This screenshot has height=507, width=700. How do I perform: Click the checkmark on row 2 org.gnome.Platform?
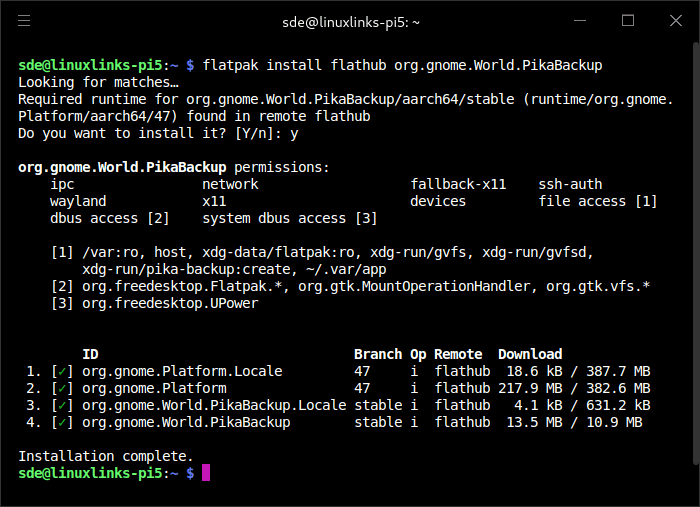pos(62,388)
